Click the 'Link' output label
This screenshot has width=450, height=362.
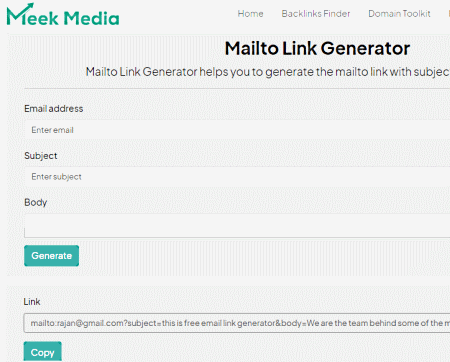32,302
